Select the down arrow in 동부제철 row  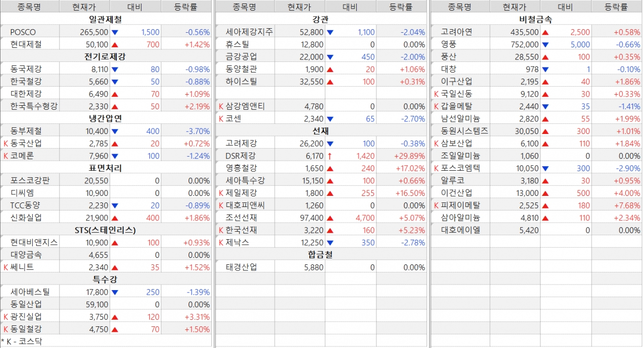point(114,131)
